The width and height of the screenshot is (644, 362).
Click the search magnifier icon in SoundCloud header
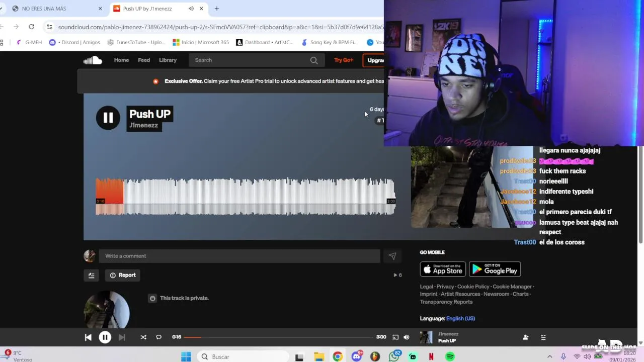coord(314,60)
